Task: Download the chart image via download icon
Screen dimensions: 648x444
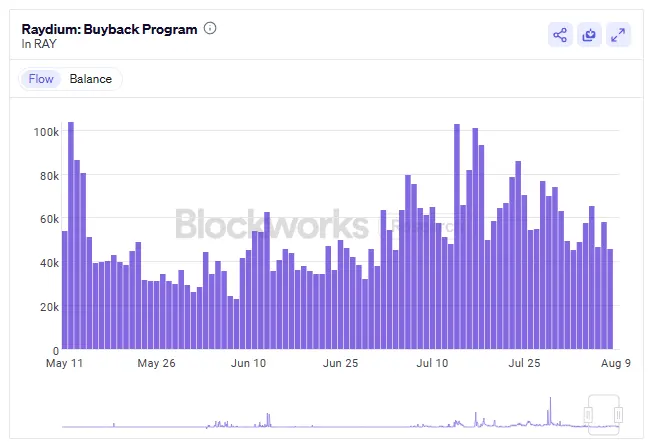Action: (x=589, y=35)
